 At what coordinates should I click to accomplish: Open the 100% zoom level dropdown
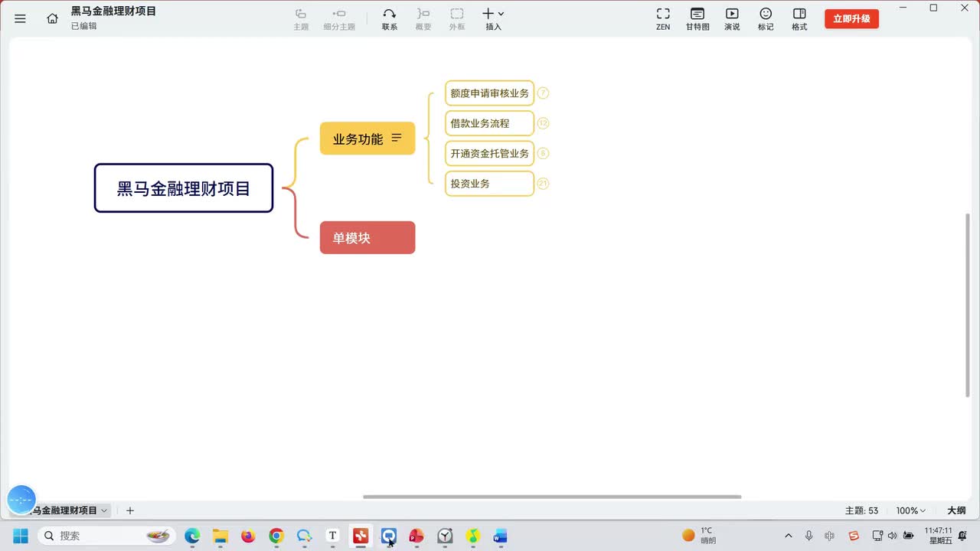click(911, 510)
